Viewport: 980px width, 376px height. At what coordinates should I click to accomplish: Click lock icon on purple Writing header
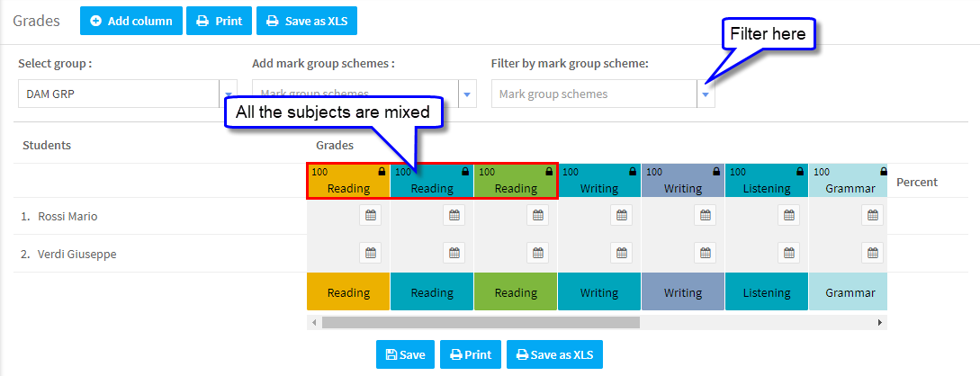coord(715,172)
